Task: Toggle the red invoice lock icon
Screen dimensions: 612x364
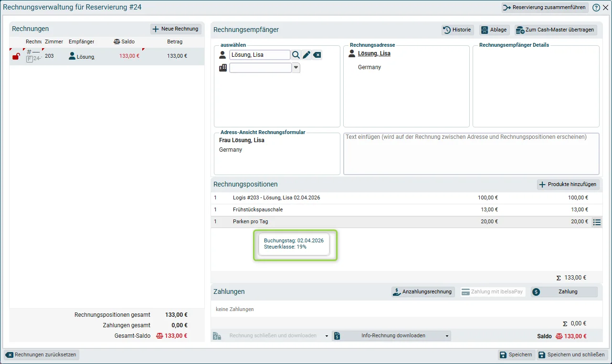Action: (16, 57)
